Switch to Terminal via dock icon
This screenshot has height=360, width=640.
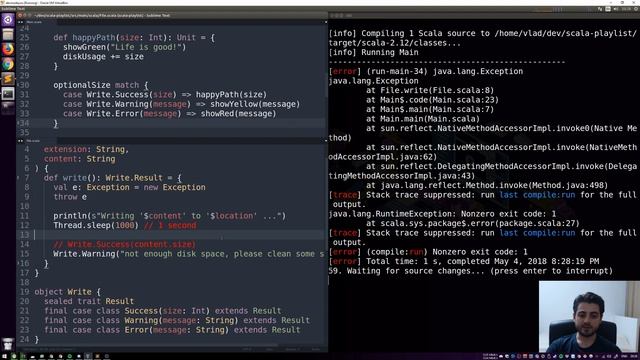pyautogui.click(x=8, y=94)
